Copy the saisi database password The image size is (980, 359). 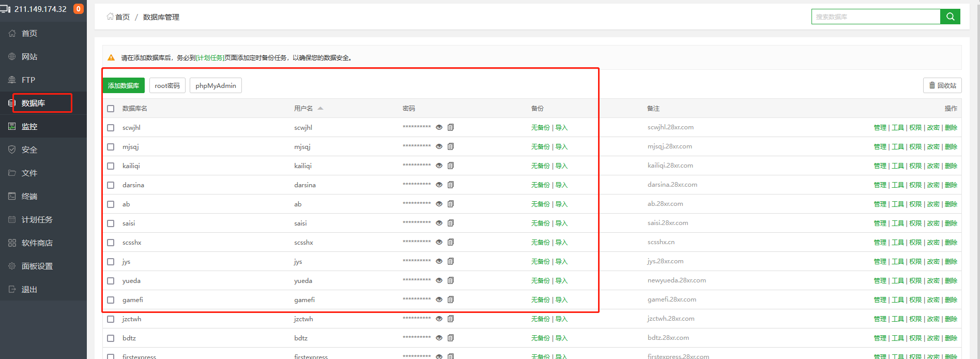pos(451,223)
